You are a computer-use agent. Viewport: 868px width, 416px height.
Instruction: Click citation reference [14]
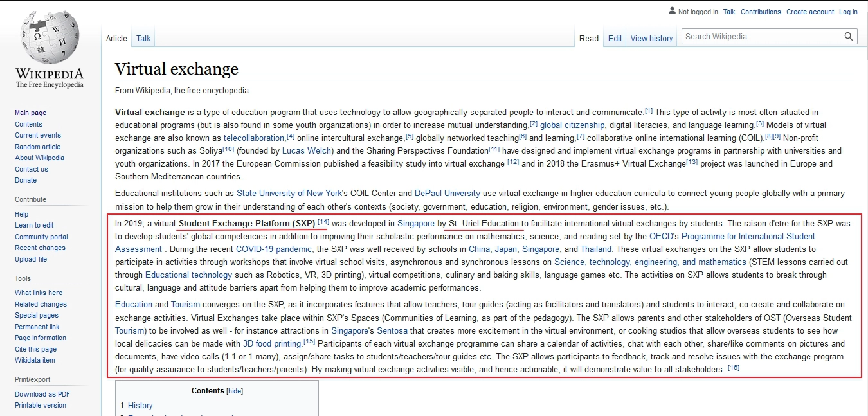click(323, 222)
